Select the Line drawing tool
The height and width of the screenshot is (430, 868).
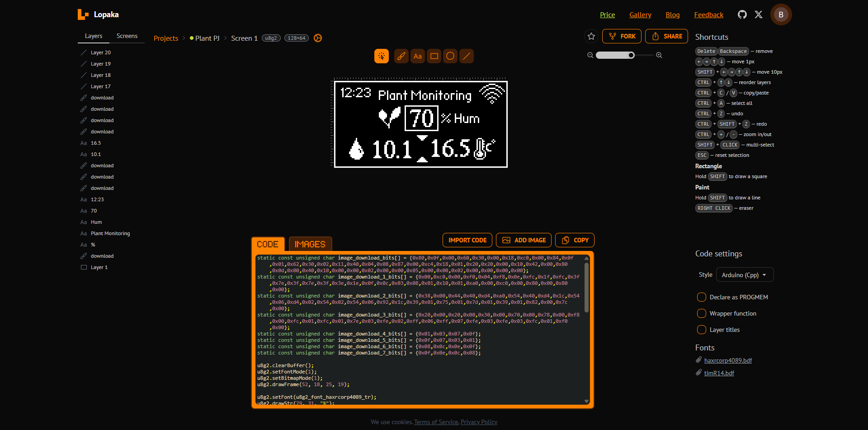tap(467, 56)
